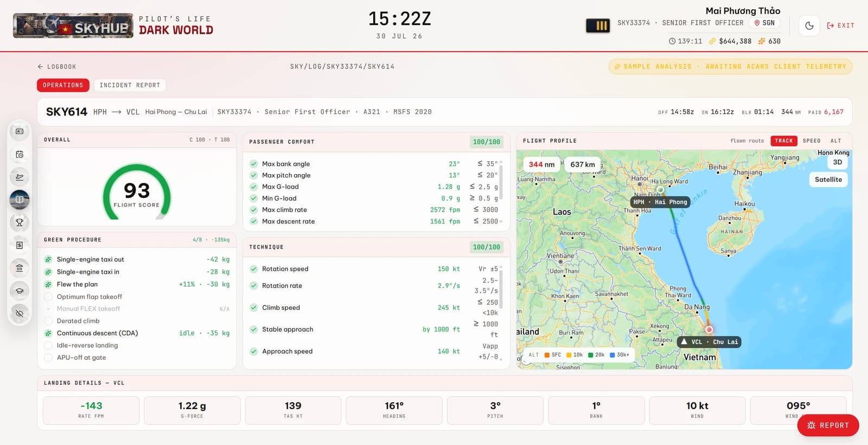The image size is (868, 445).
Task: Click the Stable approach check mark
Action: click(253, 329)
